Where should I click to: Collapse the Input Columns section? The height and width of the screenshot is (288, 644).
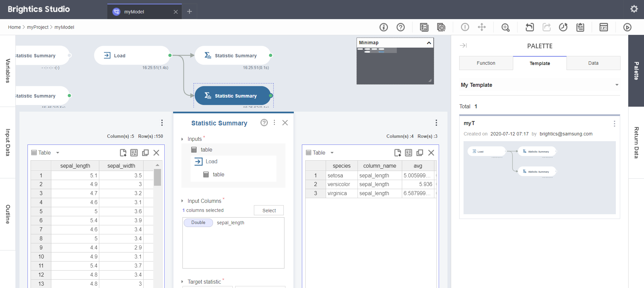click(x=182, y=201)
